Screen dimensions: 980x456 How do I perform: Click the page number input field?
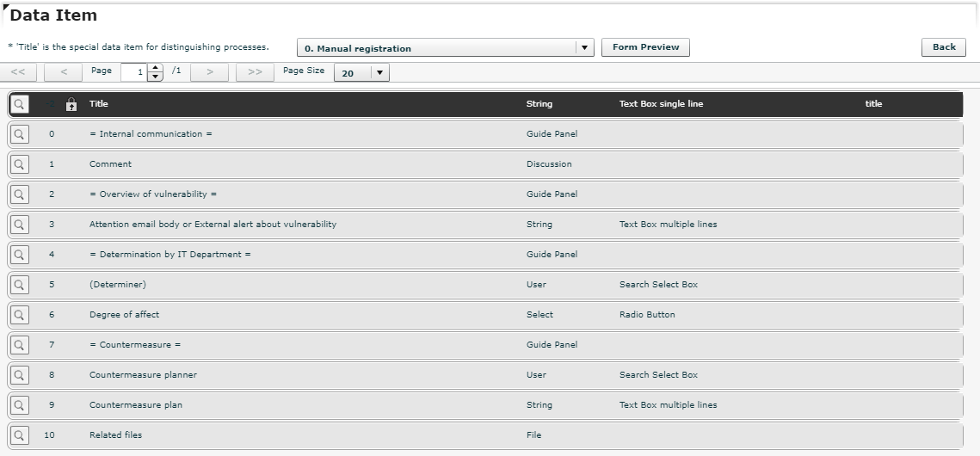point(134,72)
